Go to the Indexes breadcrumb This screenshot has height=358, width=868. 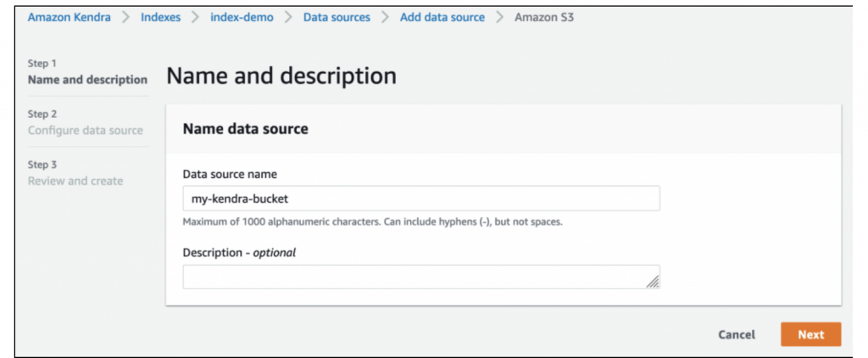click(160, 17)
